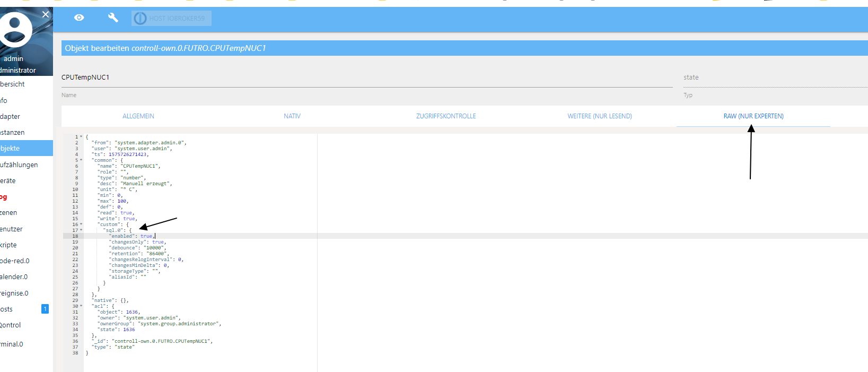The height and width of the screenshot is (372, 868).
Task: Click the Name field containing CPUTempNUC1
Action: coord(367,77)
